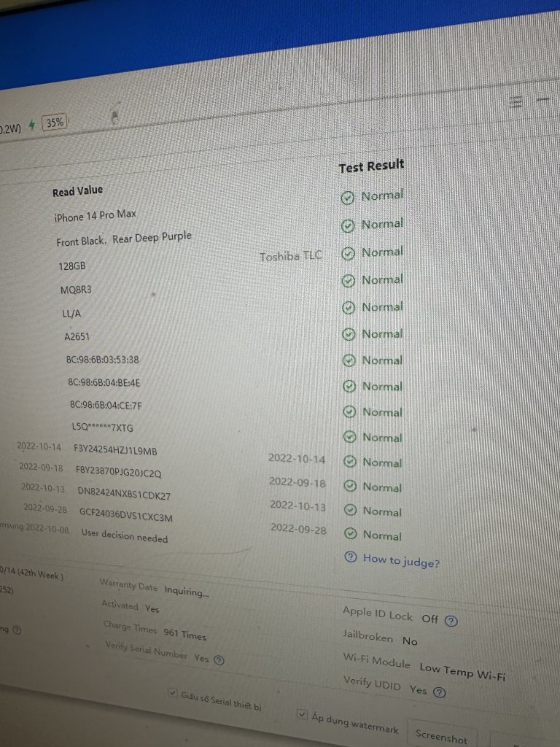Click check icon in the F8Y23870PJG20JC2Q row
The image size is (560, 747).
pos(350,486)
